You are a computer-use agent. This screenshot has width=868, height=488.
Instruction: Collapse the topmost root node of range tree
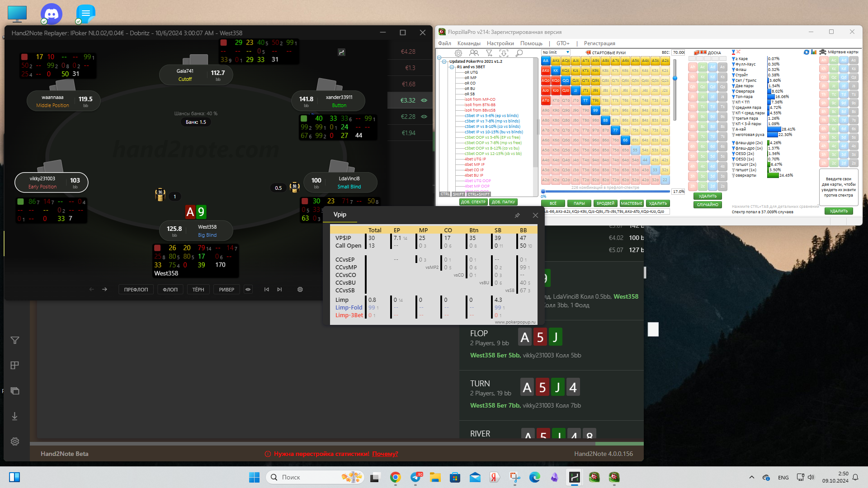[439, 57]
